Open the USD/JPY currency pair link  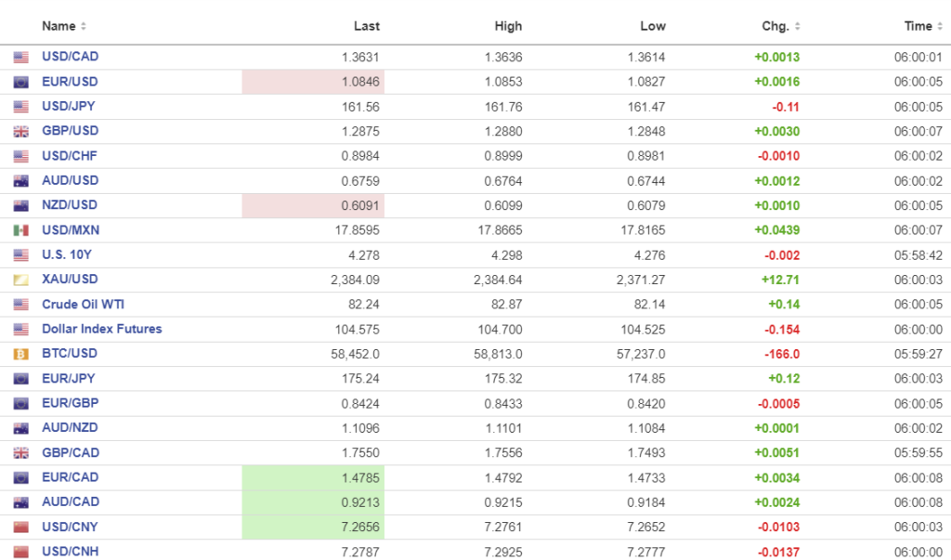(x=69, y=106)
